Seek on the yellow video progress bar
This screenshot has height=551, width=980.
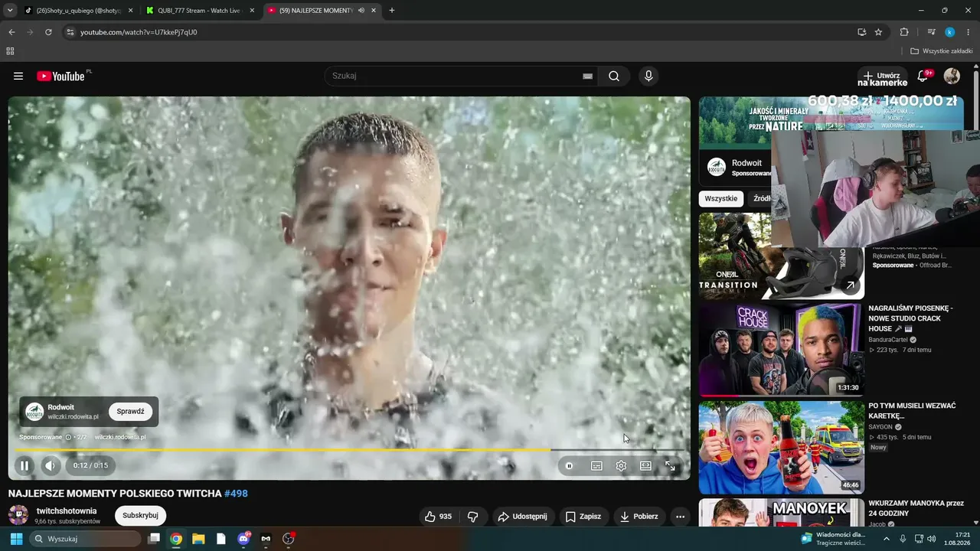(349, 450)
